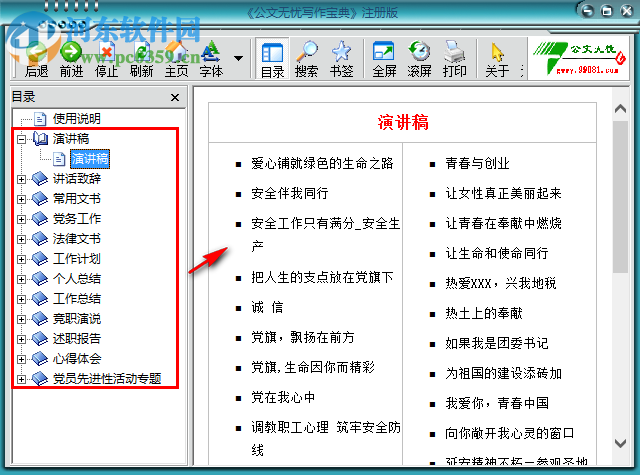Collapse the 演讲稿 tree folder

coord(21,139)
